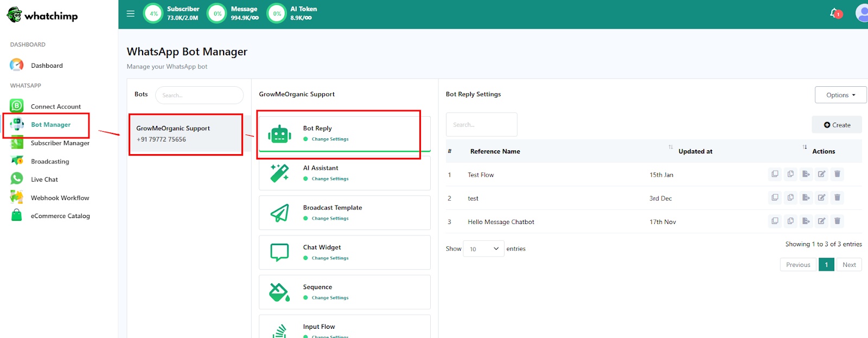868x338 pixels.
Task: Open Live Chat in the sidebar
Action: 44,180
